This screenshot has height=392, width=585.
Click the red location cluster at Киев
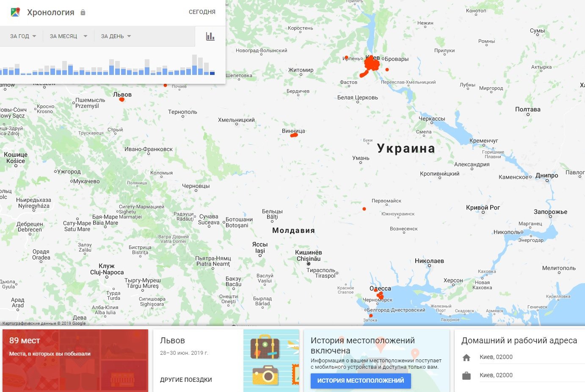click(372, 64)
